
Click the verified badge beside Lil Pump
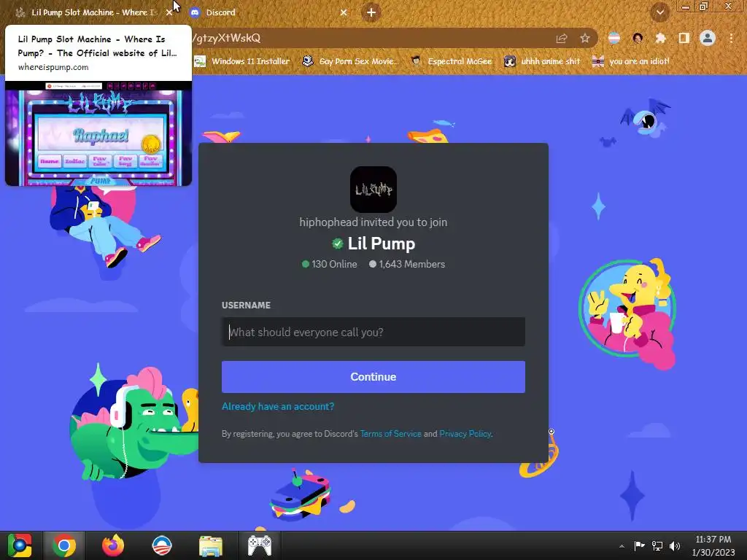pyautogui.click(x=337, y=244)
